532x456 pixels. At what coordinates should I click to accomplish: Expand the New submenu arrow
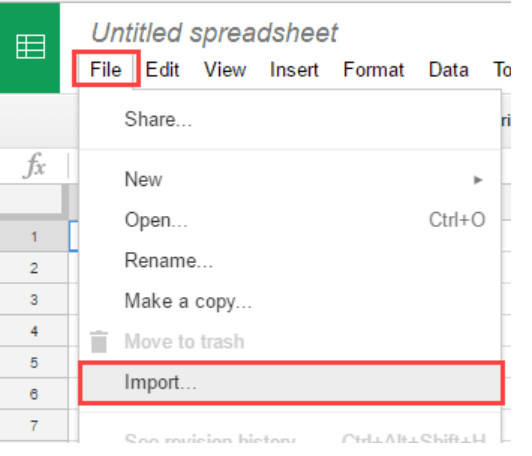(478, 179)
